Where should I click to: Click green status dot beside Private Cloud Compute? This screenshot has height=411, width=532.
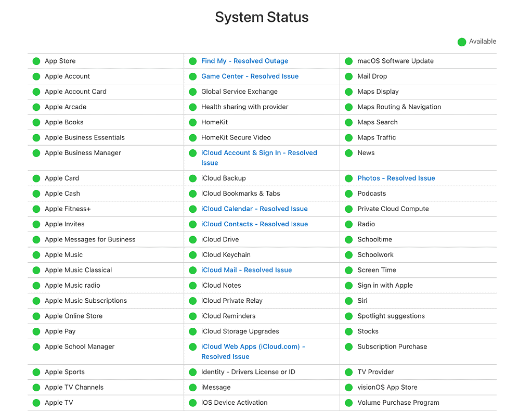(349, 209)
